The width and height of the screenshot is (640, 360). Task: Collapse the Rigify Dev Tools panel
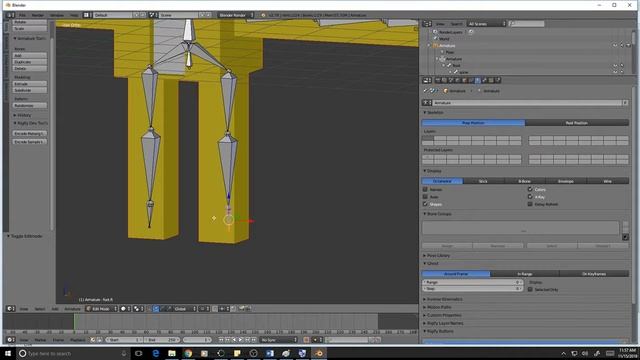pos(31,123)
